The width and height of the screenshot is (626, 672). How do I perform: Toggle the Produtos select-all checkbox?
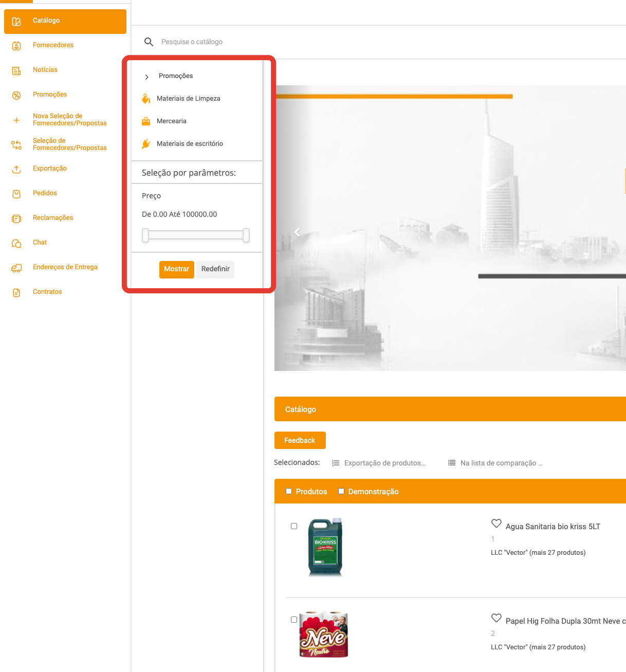(x=289, y=491)
